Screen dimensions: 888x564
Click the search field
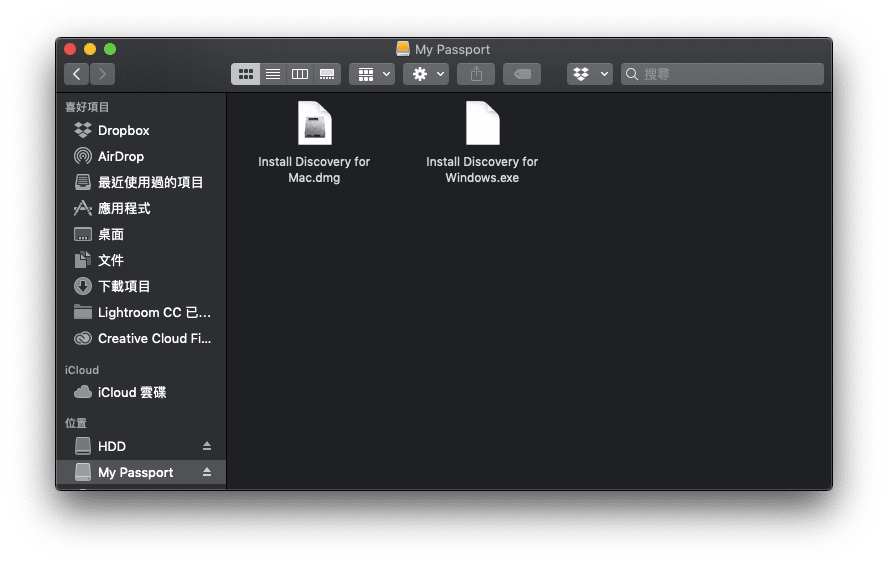(x=722, y=74)
